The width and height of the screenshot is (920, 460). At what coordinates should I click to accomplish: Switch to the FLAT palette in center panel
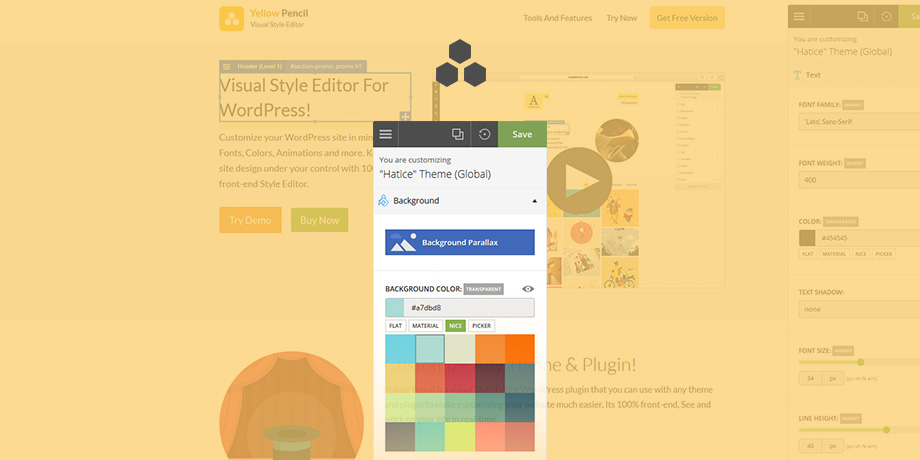tap(395, 326)
